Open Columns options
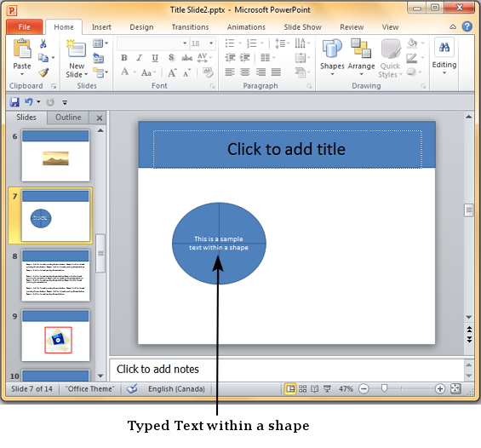The width and height of the screenshot is (481, 448). (x=267, y=57)
